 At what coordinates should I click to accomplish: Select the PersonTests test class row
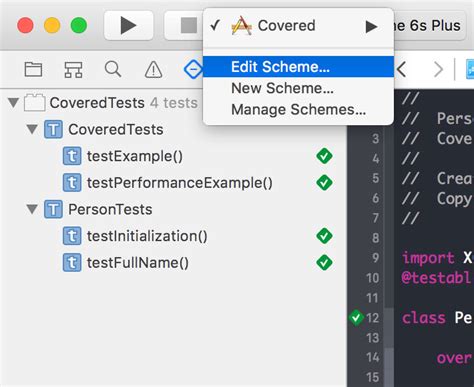pos(173,209)
